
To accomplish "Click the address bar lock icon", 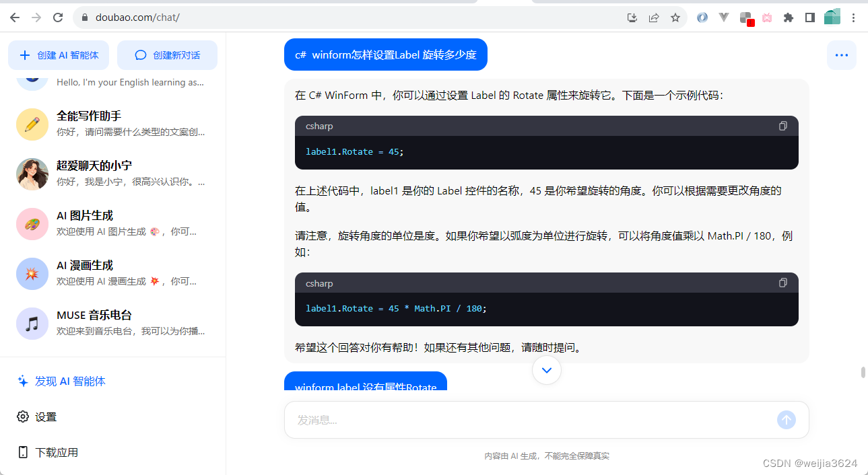I will coord(85,17).
